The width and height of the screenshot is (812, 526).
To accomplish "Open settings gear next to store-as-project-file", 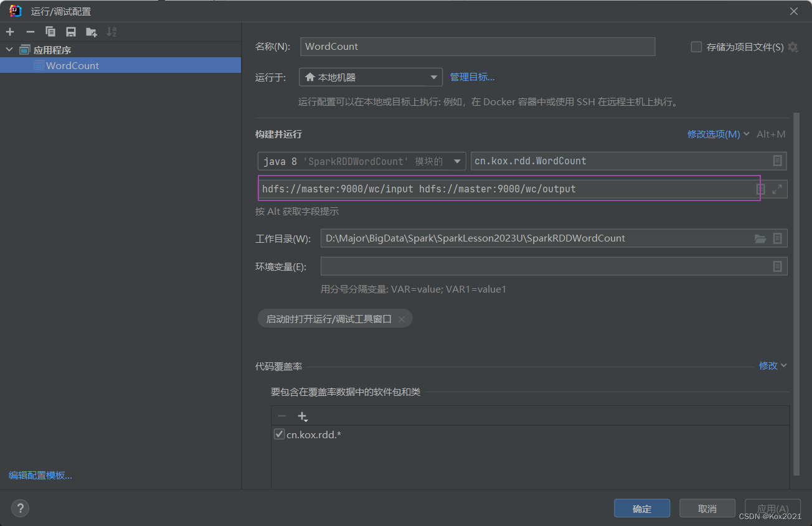I will [793, 47].
